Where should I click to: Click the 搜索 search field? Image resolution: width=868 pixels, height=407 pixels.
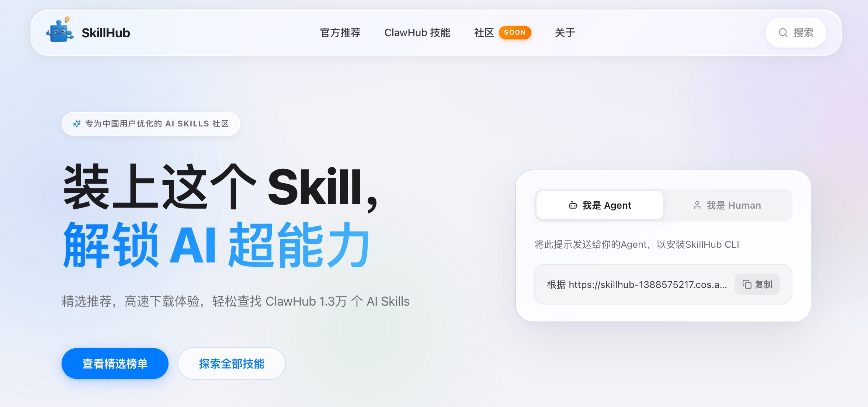(x=796, y=33)
